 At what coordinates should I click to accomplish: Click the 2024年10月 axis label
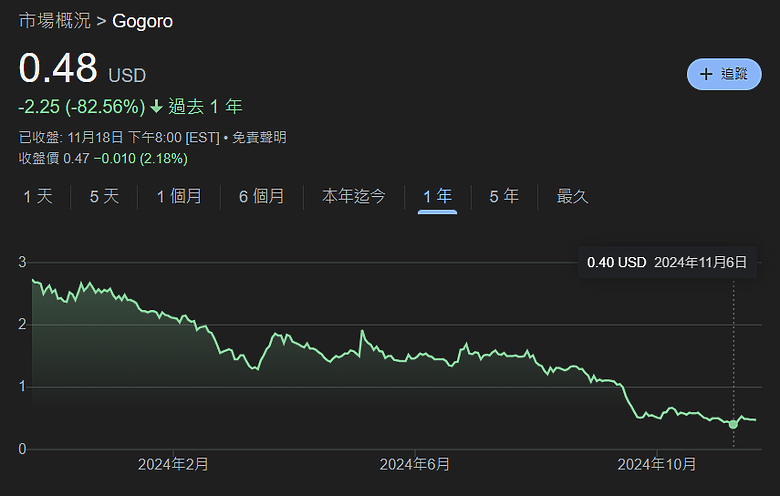tap(657, 464)
